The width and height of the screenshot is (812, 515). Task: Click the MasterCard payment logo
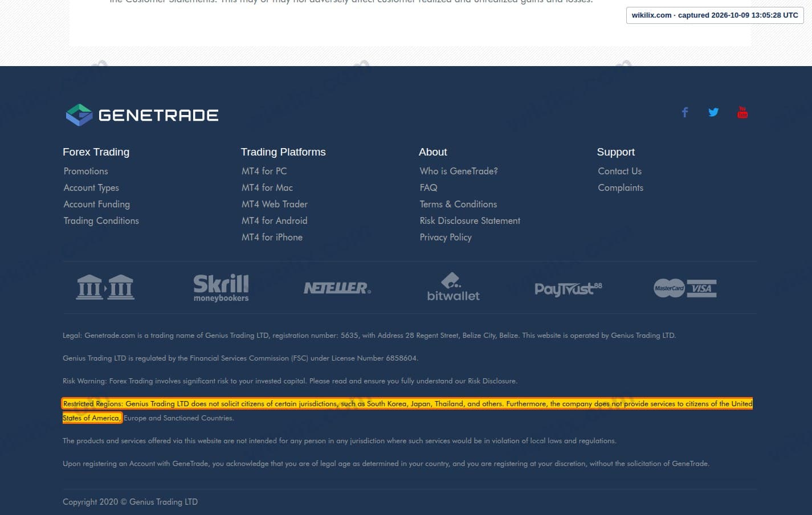[669, 288]
